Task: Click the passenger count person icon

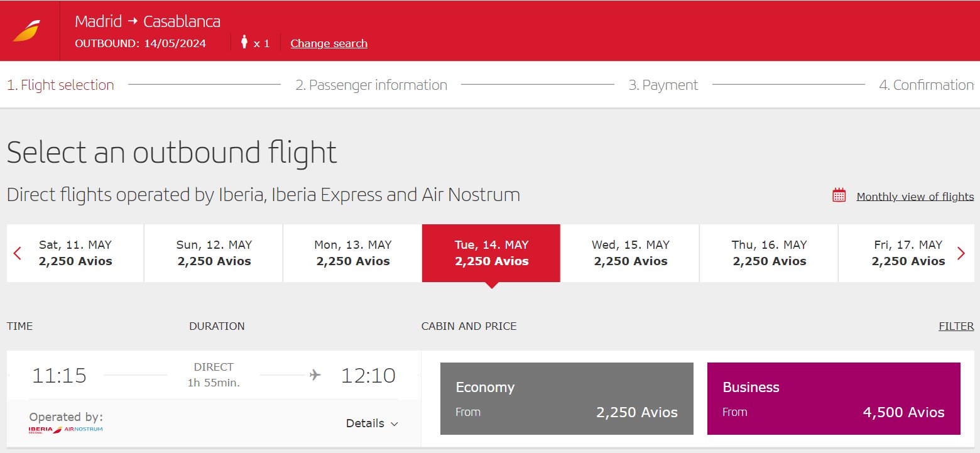Action: 244,42
